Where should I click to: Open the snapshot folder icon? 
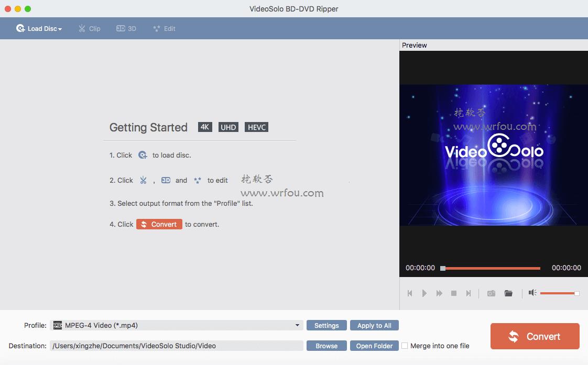coord(508,293)
